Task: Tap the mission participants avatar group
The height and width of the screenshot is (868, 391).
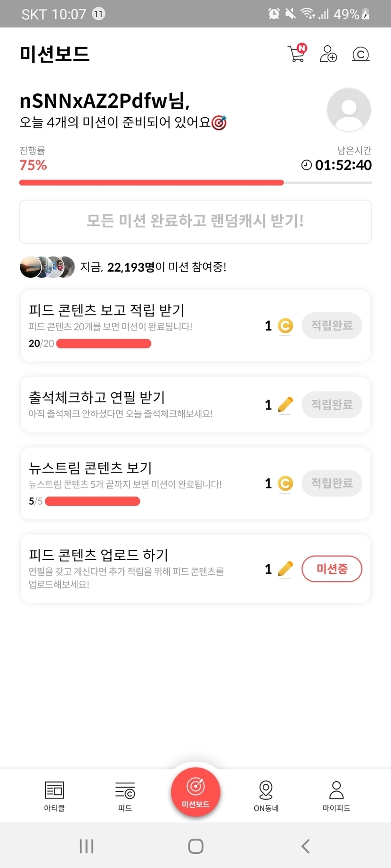Action: click(47, 267)
